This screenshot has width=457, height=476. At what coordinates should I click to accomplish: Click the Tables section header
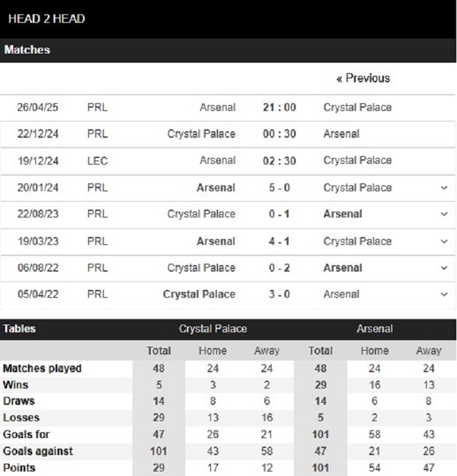[20, 329]
